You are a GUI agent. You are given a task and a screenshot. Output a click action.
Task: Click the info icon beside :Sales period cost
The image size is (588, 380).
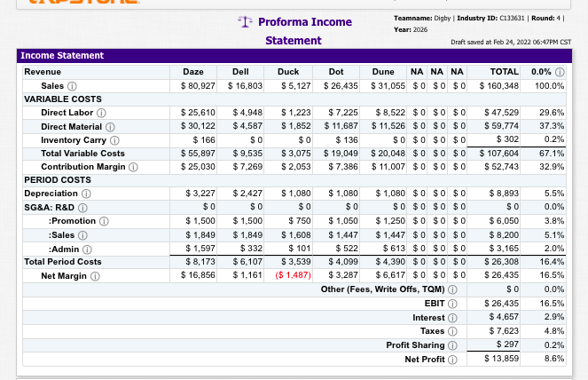[82, 235]
